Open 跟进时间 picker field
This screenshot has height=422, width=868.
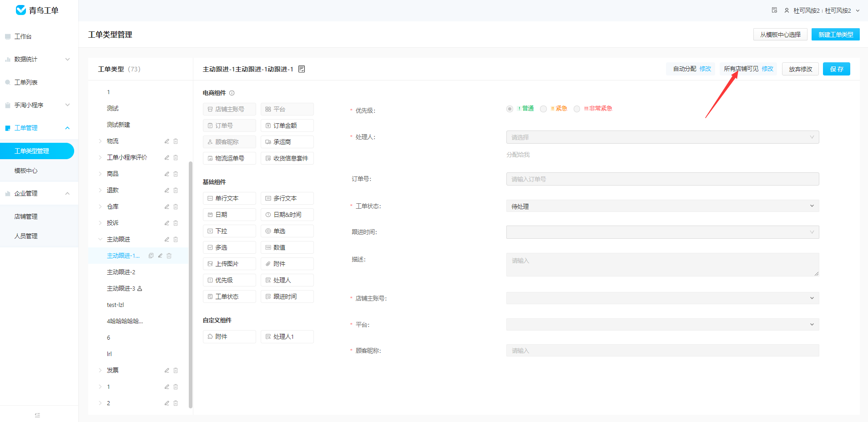662,232
